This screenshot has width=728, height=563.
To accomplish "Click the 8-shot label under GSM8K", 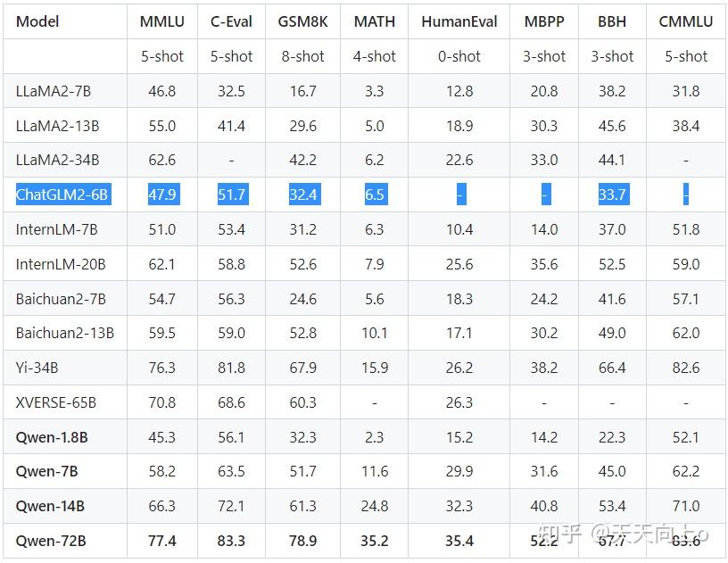I will (x=303, y=56).
